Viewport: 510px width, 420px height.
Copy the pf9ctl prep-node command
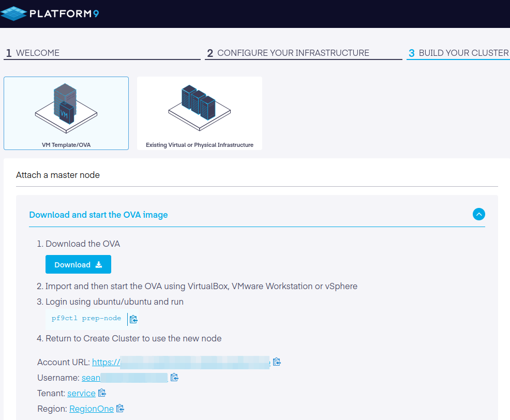pyautogui.click(x=133, y=319)
